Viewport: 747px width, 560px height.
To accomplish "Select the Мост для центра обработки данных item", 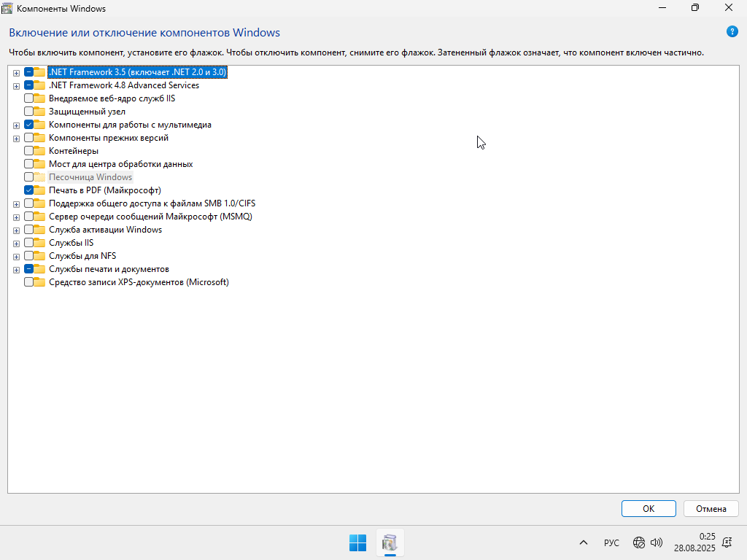I will (120, 164).
